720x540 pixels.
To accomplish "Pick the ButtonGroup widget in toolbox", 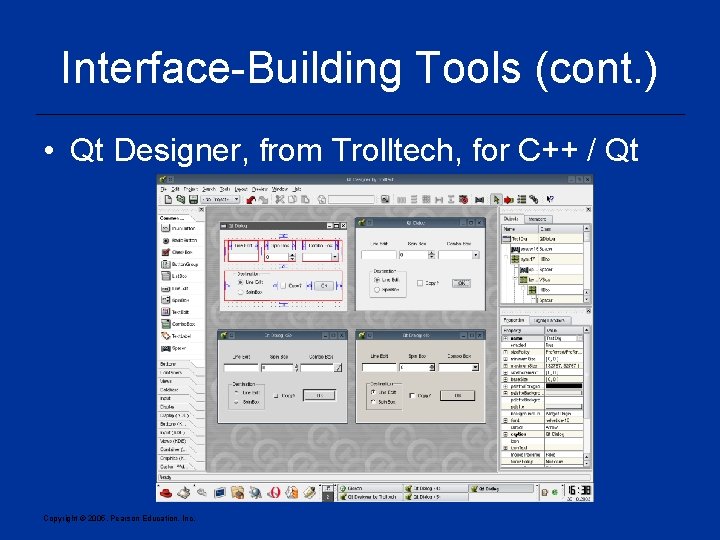I will pos(180,264).
